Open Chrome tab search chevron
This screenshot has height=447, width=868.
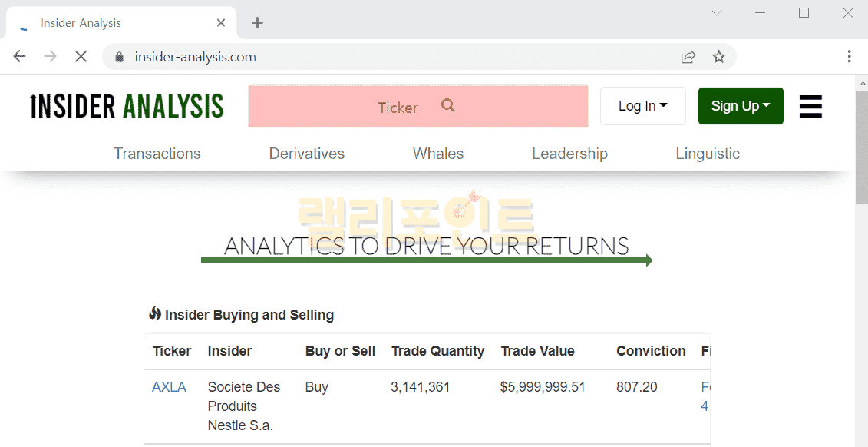pos(717,13)
